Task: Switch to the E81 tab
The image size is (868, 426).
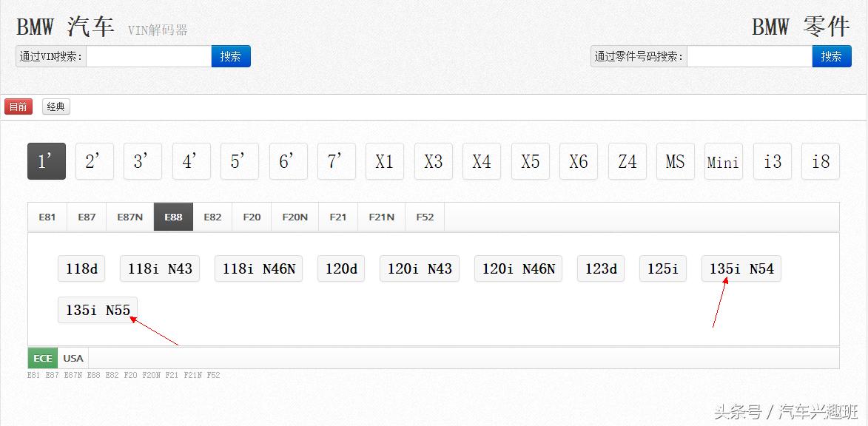Action: (47, 217)
